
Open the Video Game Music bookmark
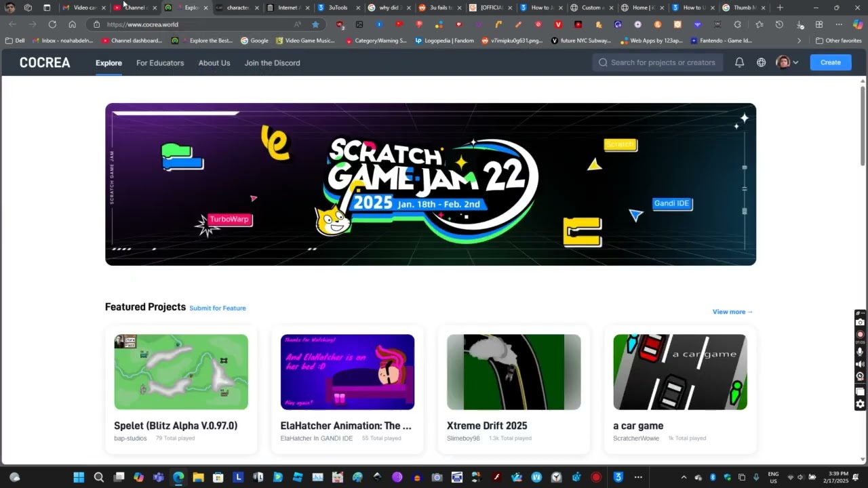click(305, 41)
